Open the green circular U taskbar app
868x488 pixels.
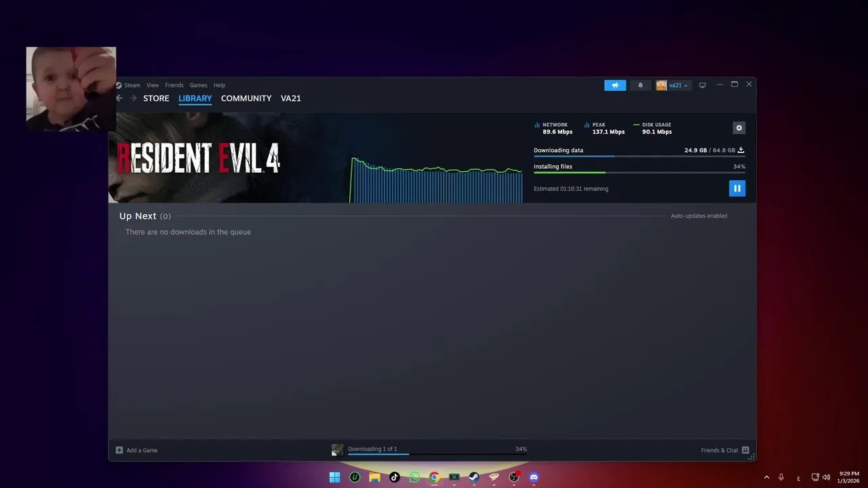coord(355,477)
